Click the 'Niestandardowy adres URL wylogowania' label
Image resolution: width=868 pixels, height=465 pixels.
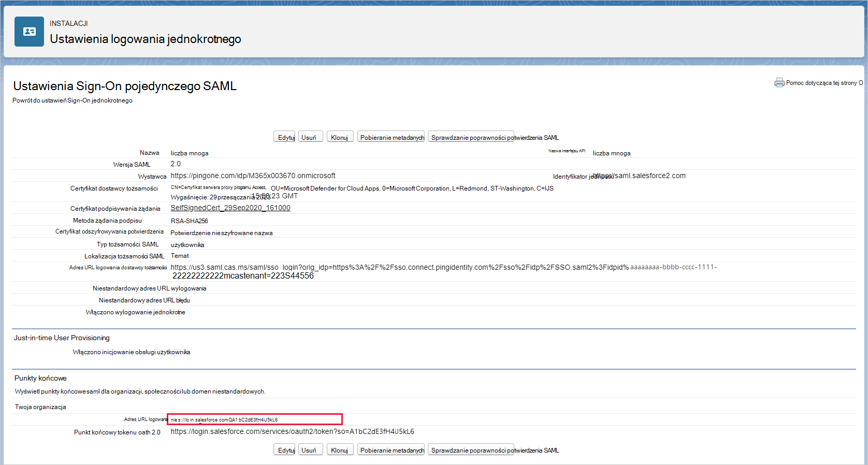[150, 288]
